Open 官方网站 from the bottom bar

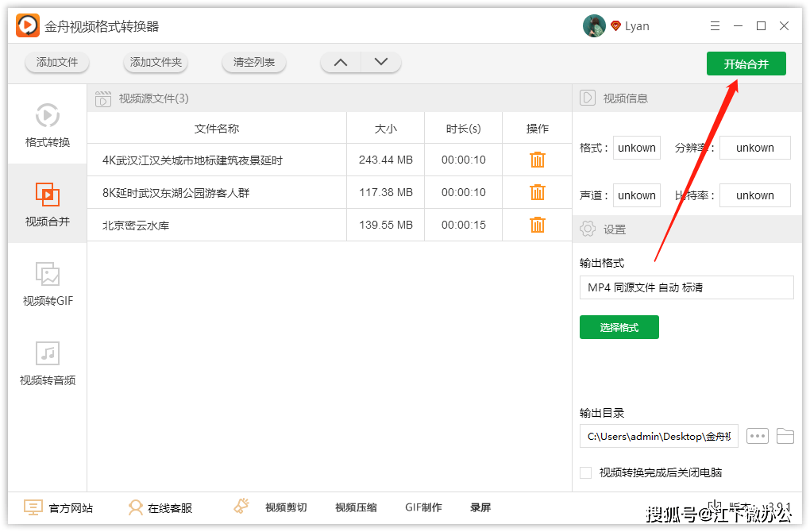click(x=59, y=508)
